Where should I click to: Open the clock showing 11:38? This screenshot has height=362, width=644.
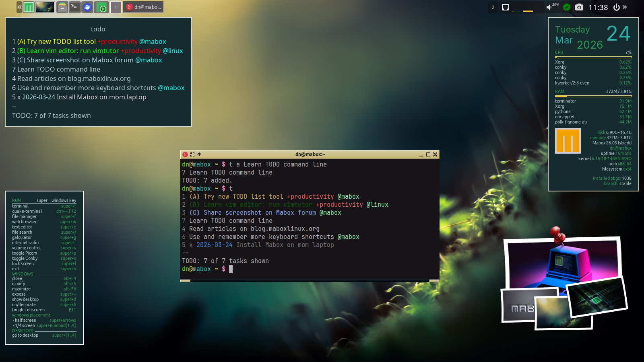598,7
